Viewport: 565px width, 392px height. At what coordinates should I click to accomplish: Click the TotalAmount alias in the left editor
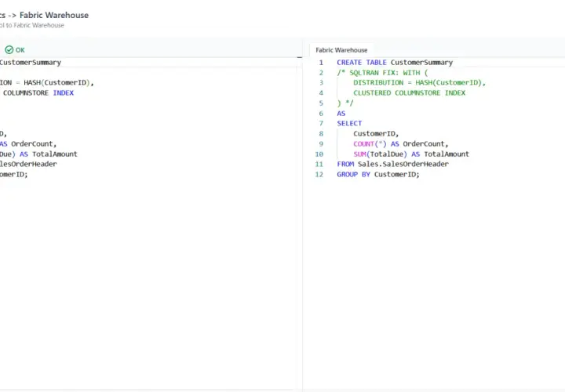pyautogui.click(x=55, y=154)
